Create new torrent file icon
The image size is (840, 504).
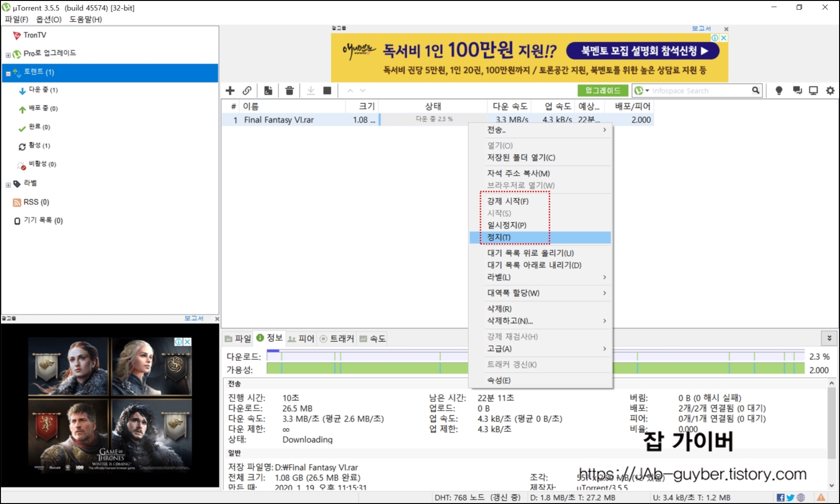[x=268, y=91]
